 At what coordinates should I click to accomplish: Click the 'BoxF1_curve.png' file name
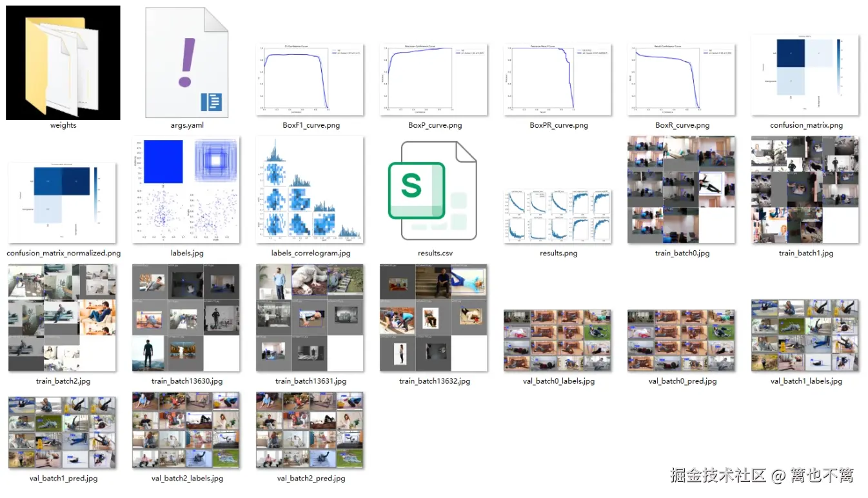(x=311, y=125)
